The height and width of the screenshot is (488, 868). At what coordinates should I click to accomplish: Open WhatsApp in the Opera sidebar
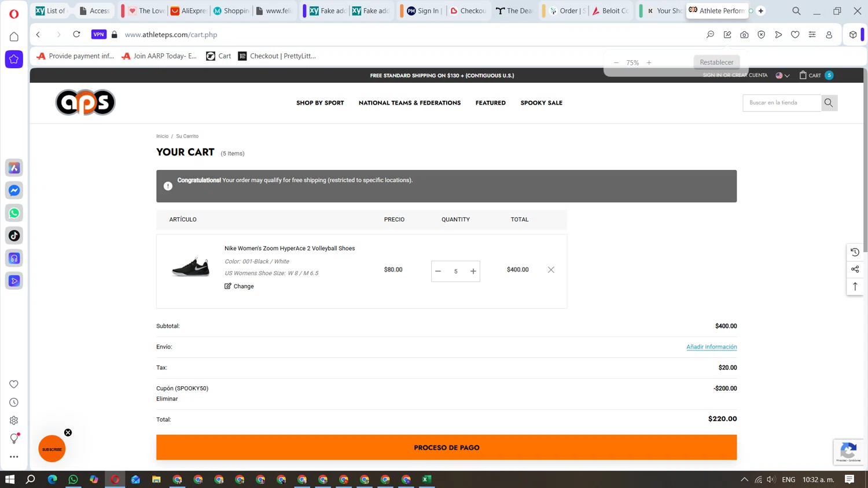pos(14,213)
